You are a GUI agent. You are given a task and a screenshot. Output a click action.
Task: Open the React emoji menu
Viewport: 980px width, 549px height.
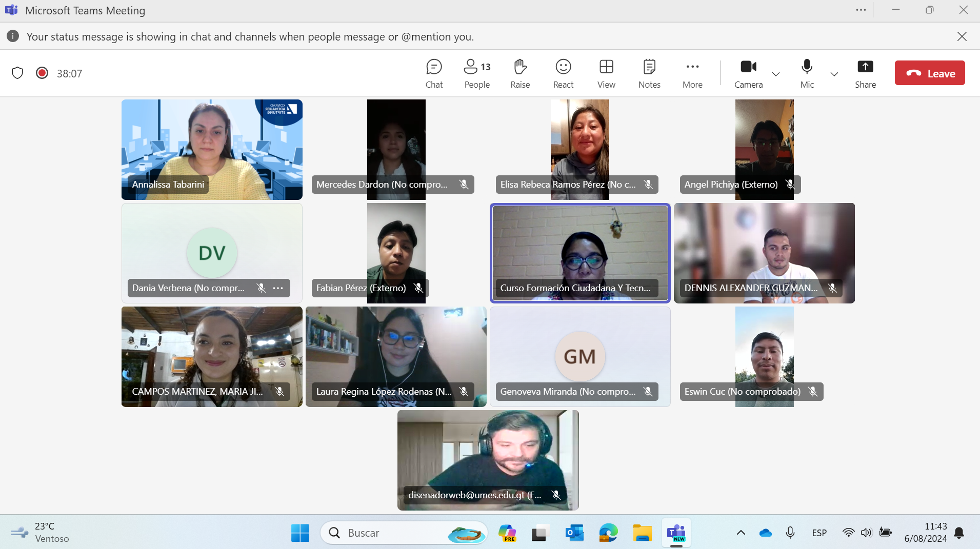(x=563, y=73)
